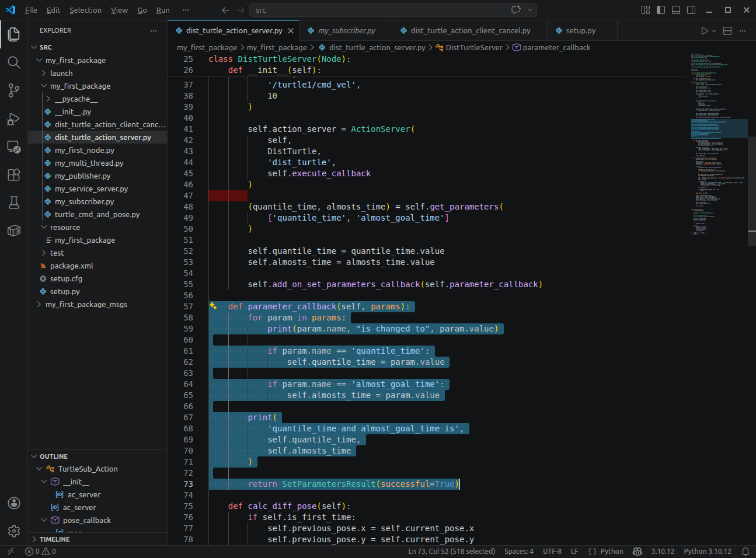The image size is (756, 558).
Task: Go back in navigation history
Action: pyautogui.click(x=226, y=10)
